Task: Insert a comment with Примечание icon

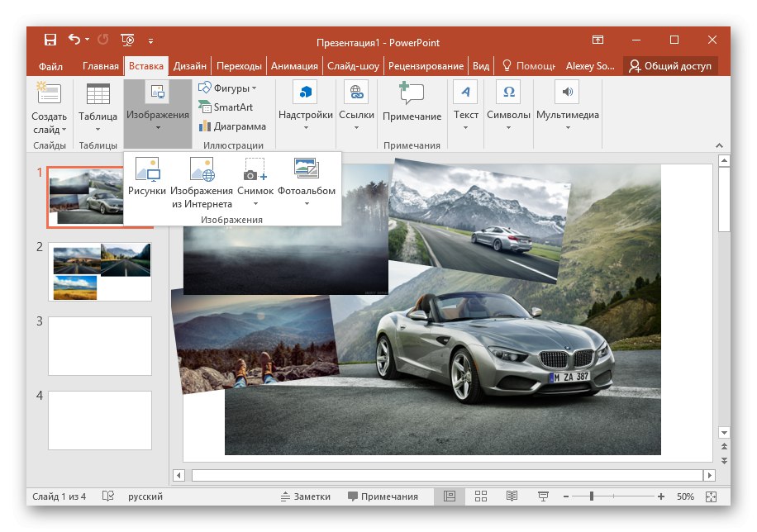Action: point(412,93)
